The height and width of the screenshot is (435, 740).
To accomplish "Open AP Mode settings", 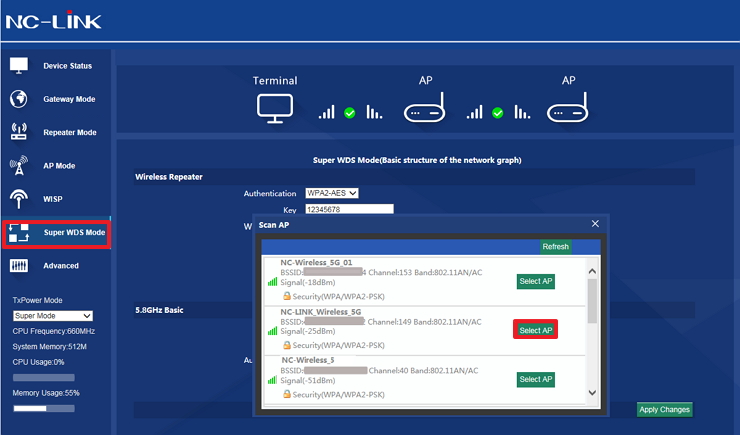I will pyautogui.click(x=59, y=166).
